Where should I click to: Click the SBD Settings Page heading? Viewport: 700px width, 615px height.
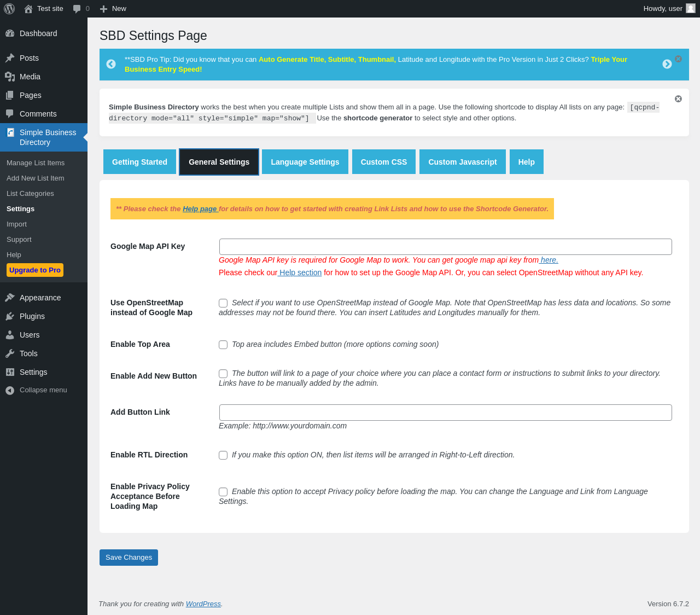(x=153, y=36)
